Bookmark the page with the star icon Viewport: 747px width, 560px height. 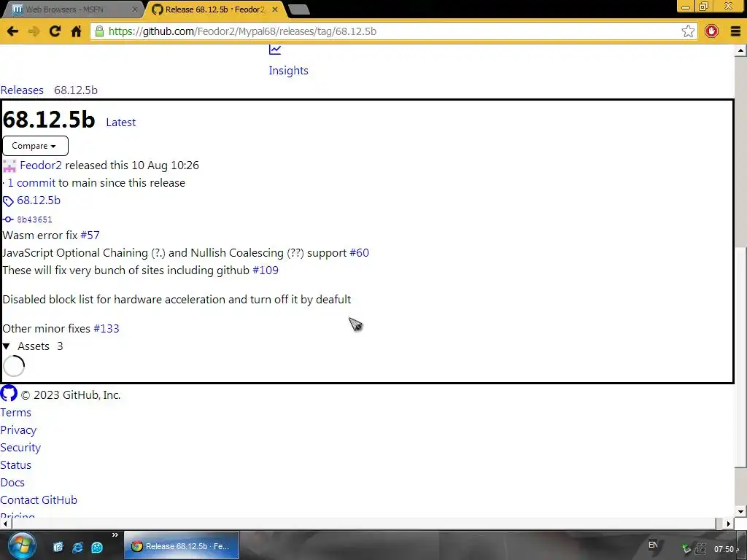pyautogui.click(x=688, y=31)
